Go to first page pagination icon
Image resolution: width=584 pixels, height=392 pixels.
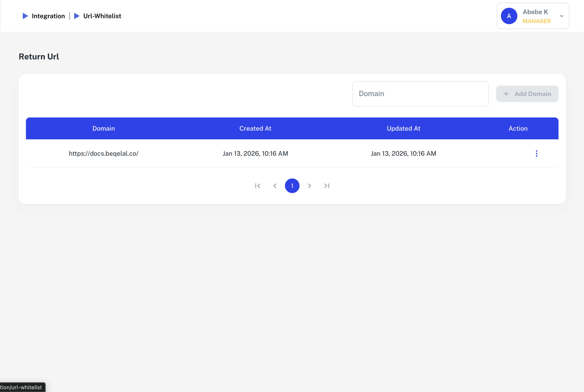258,186
